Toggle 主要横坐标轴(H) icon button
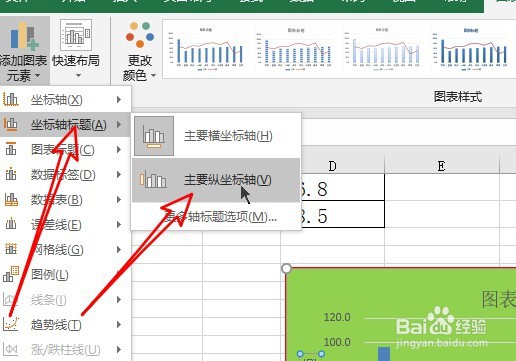 (x=154, y=136)
